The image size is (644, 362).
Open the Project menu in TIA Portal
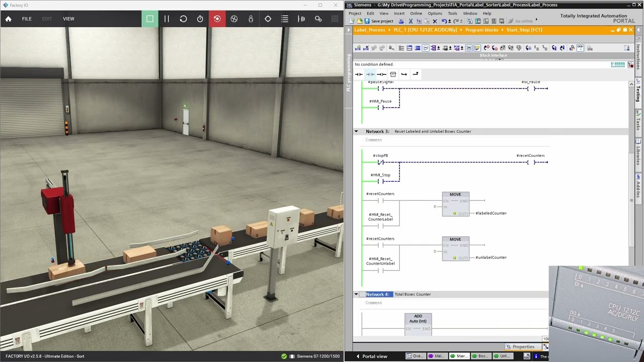355,14
